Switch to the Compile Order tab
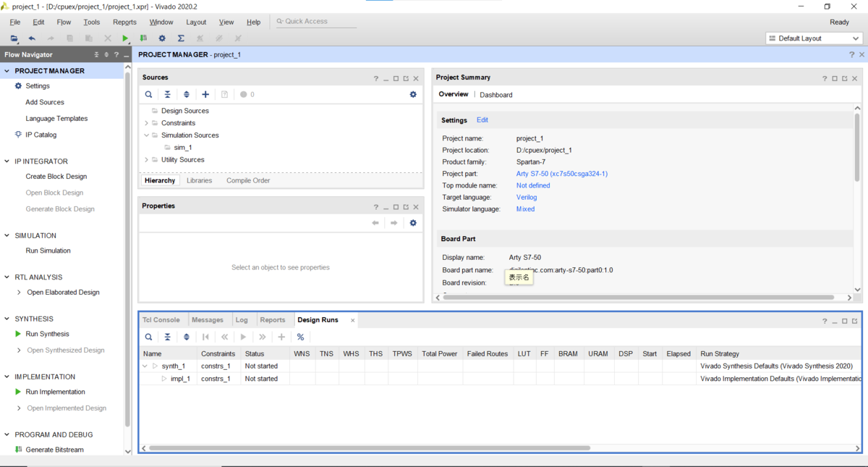Viewport: 868px width, 467px height. (248, 180)
